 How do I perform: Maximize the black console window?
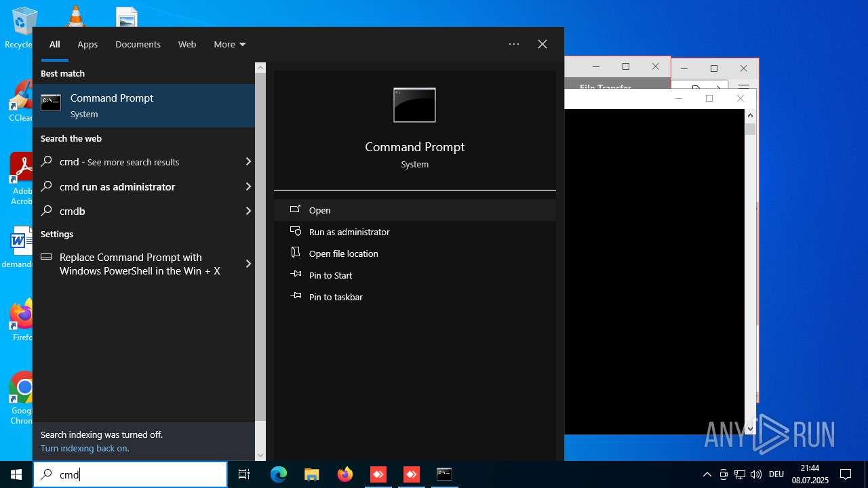pos(709,98)
